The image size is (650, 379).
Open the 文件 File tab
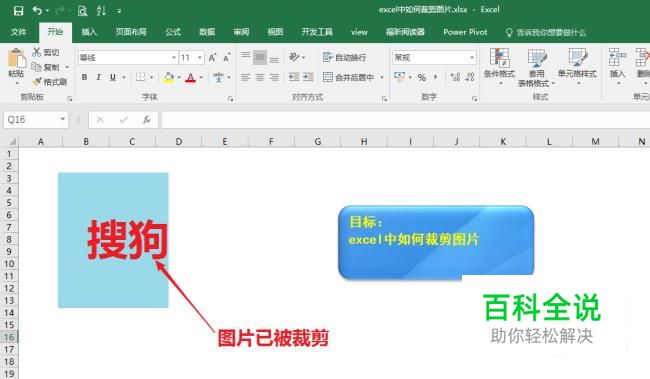click(x=19, y=32)
